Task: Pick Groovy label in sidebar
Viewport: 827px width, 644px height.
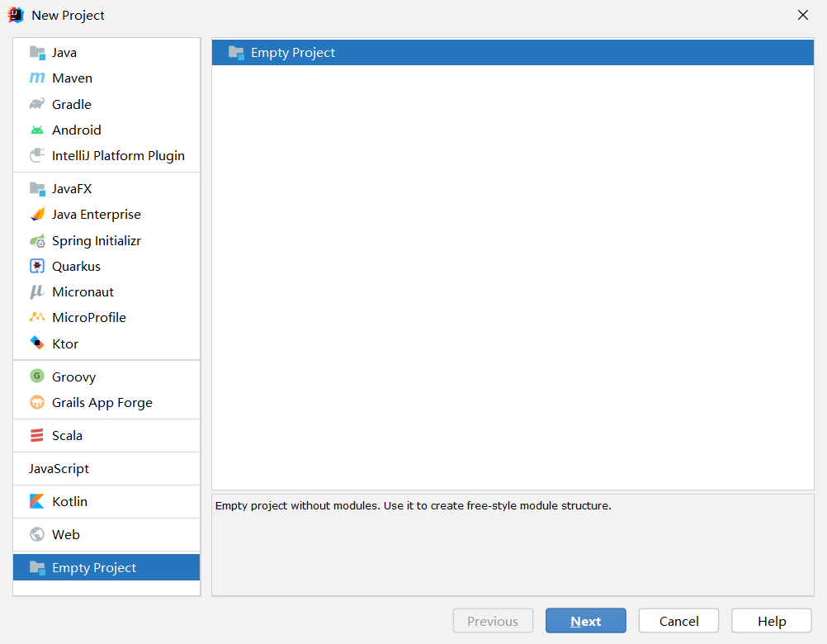Action: [73, 376]
